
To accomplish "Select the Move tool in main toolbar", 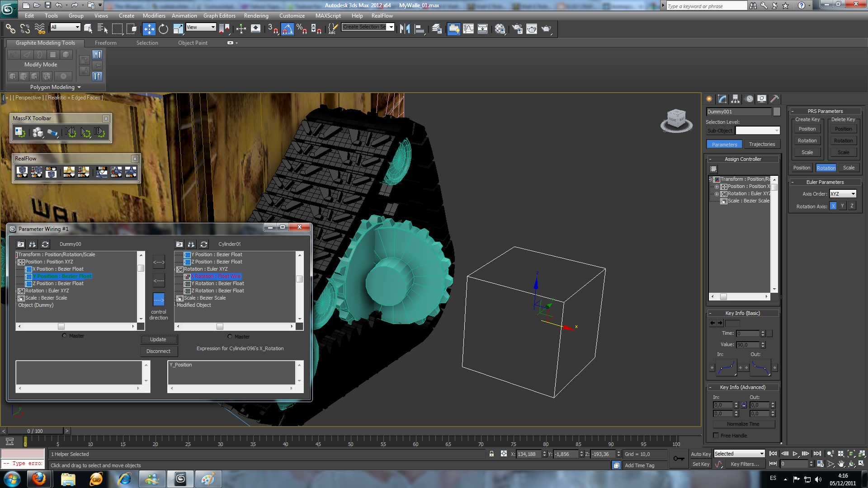I will click(149, 29).
